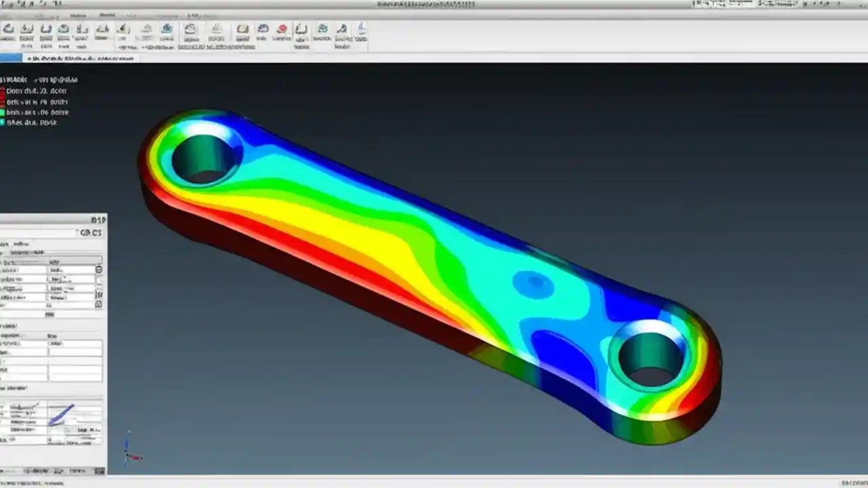
Task: Select the red apply-load toolbar icon
Action: click(280, 29)
